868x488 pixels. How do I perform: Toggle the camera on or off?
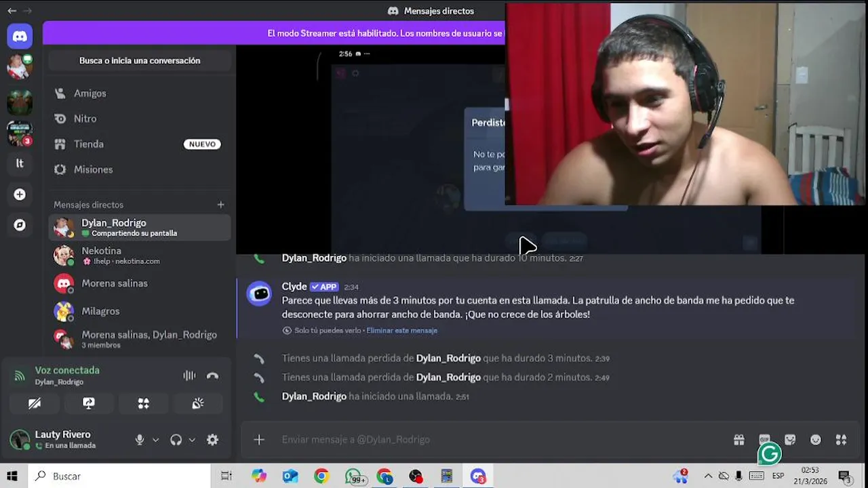click(35, 403)
